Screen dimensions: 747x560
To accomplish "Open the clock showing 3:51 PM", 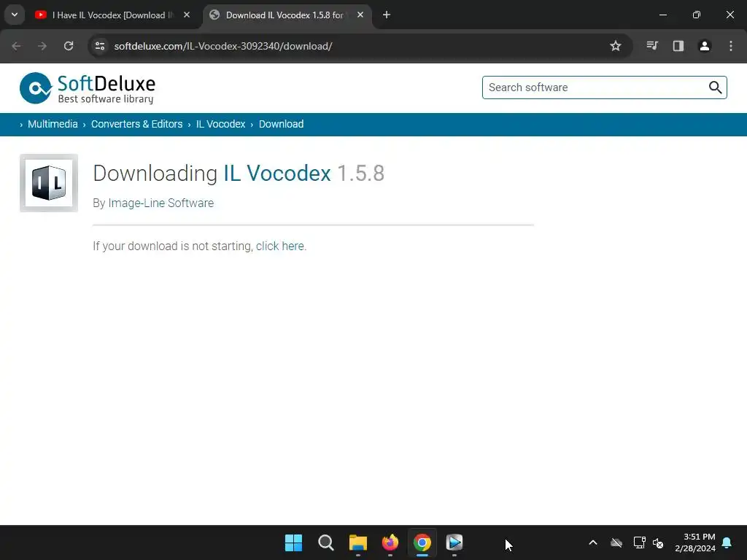I will tap(695, 542).
